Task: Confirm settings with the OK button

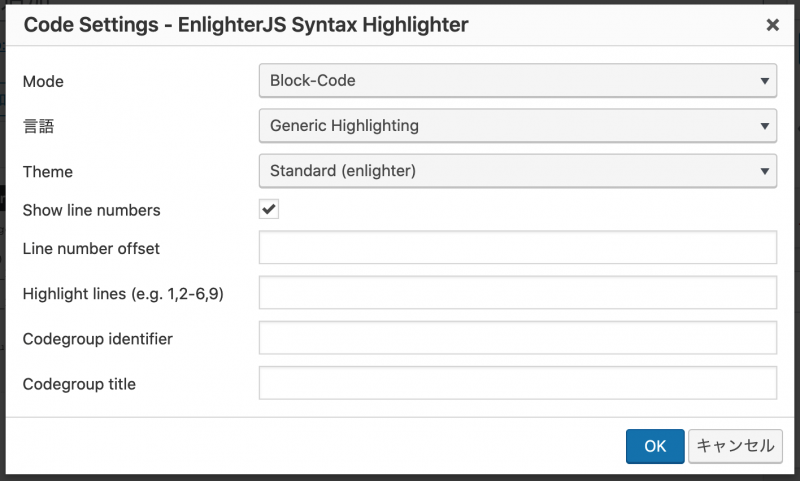Action: coord(655,446)
